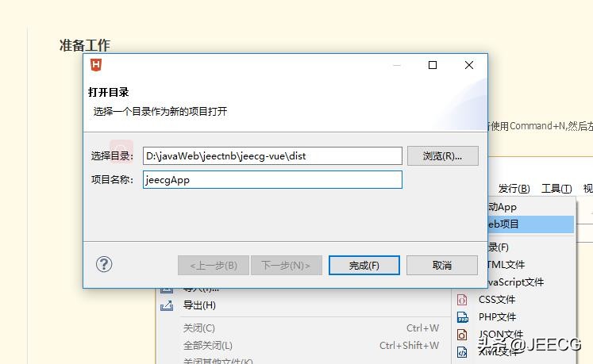Click the 选择一个目录作为新的项目打开 description
The height and width of the screenshot is (364, 593).
click(160, 112)
